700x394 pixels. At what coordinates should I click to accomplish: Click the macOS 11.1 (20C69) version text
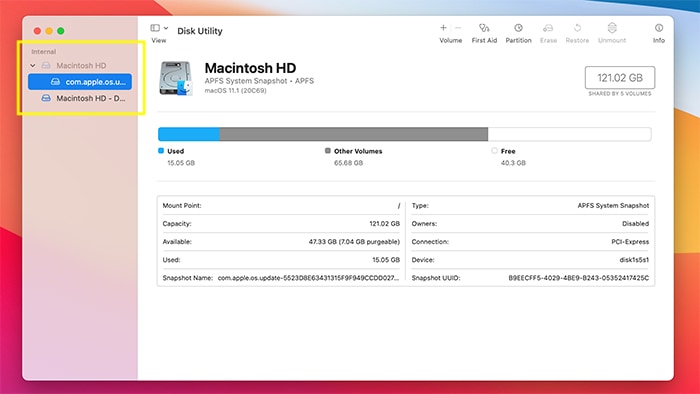point(235,91)
